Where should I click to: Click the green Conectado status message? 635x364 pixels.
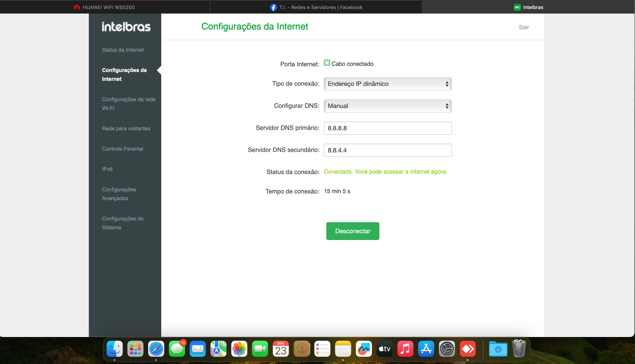pyautogui.click(x=385, y=172)
